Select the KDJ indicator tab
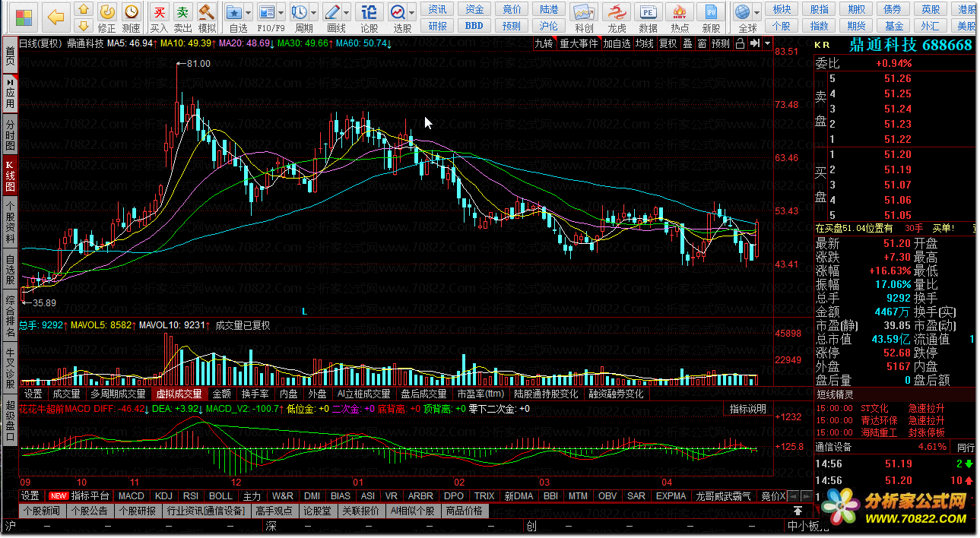This screenshot has width=980, height=538. [164, 496]
